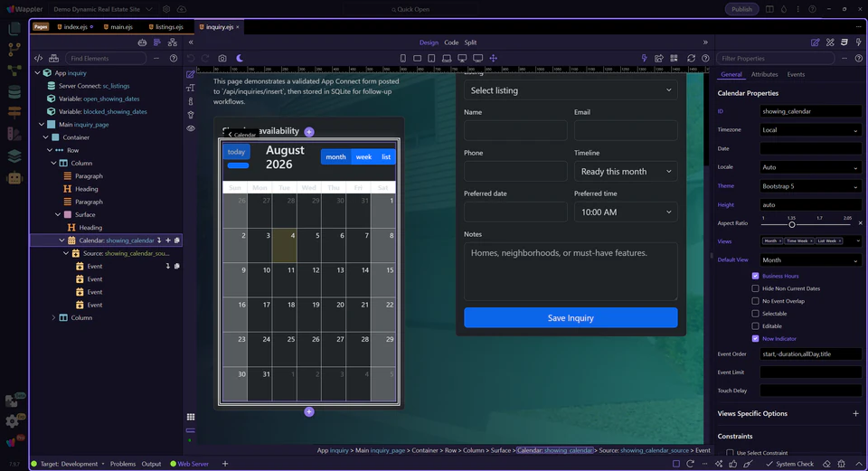Click the purple plus above calendar widget
The image size is (868, 471).
coord(309,132)
